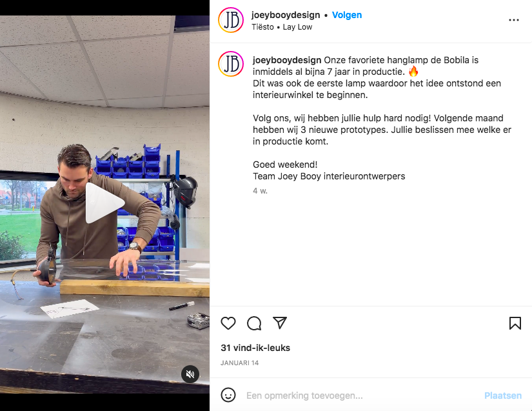
Task: Open the JB avatar beside the caption
Action: coord(231,64)
